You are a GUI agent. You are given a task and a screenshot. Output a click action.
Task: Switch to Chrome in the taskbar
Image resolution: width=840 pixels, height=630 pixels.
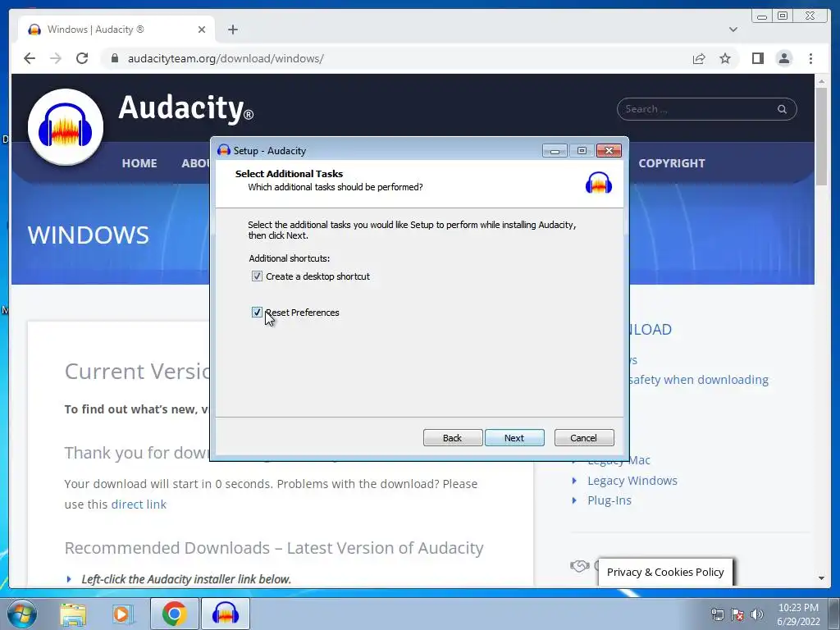point(175,614)
